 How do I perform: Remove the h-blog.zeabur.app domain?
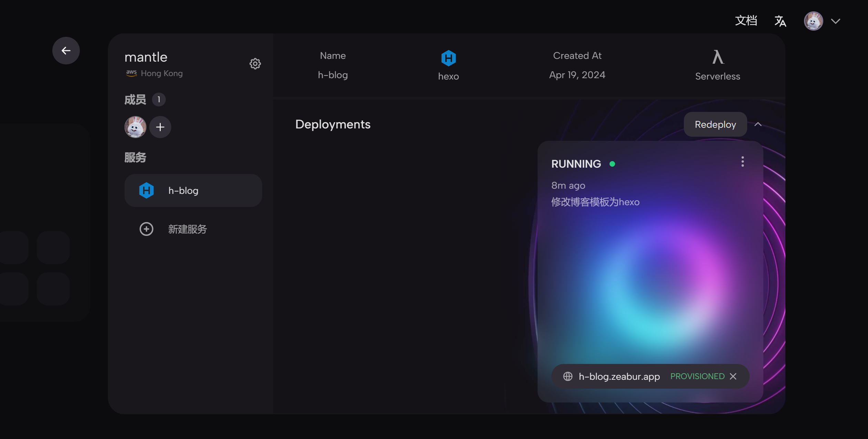[733, 376]
